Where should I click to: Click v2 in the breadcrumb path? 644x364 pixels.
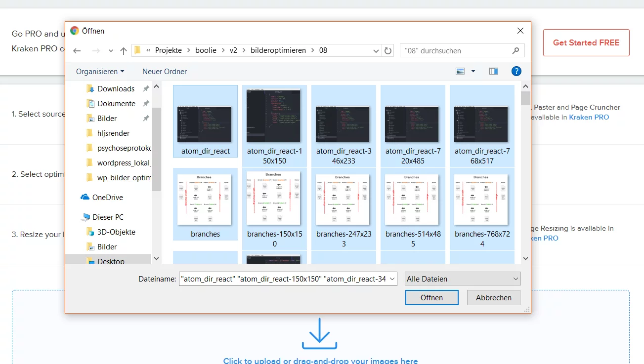click(x=233, y=50)
